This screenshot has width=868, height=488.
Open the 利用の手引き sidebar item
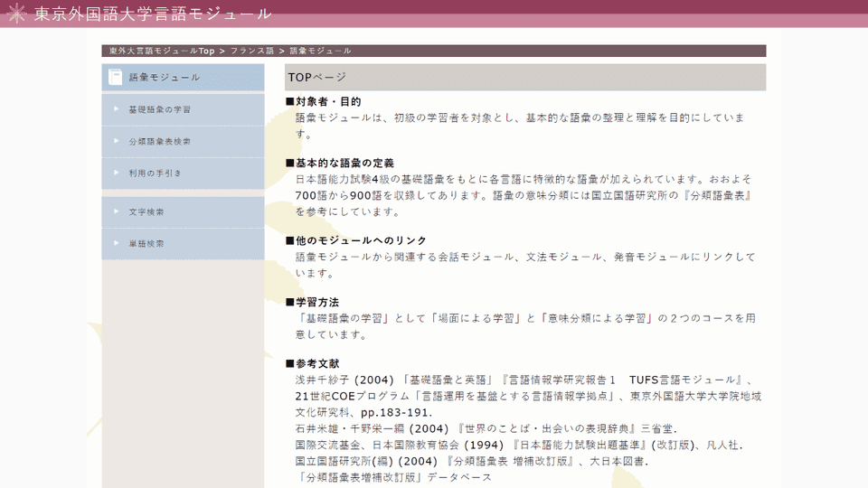(155, 173)
